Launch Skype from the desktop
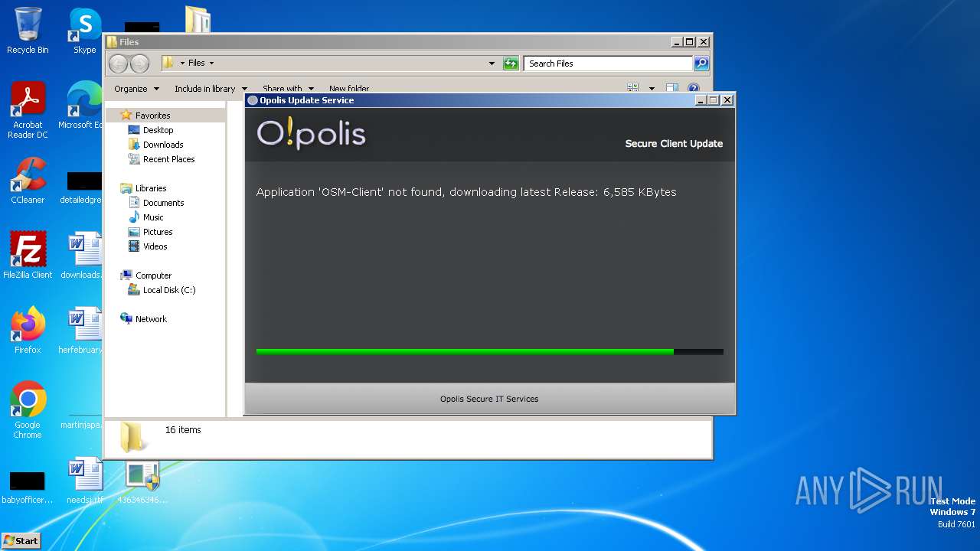 pyautogui.click(x=85, y=31)
